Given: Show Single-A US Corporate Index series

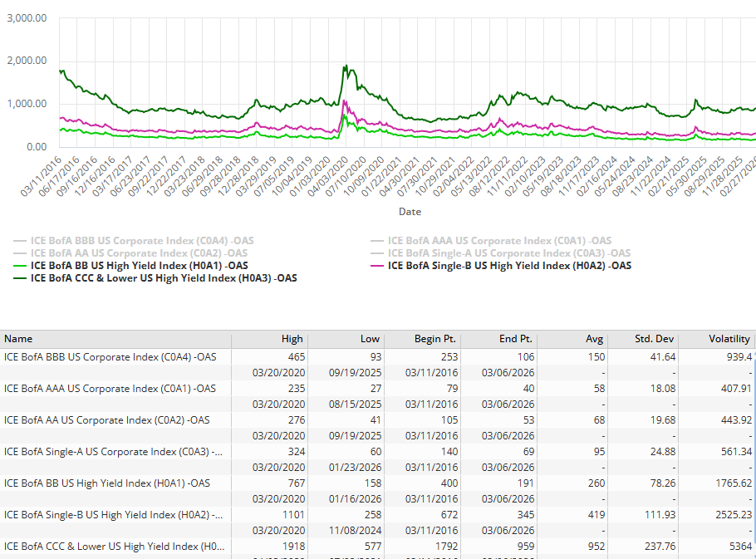Looking at the screenshot, I should (x=506, y=253).
